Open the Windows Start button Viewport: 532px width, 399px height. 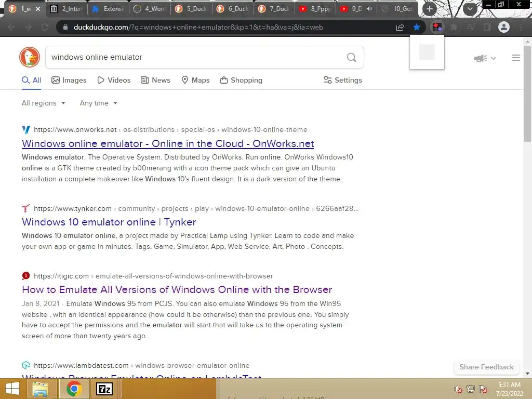tap(12, 389)
